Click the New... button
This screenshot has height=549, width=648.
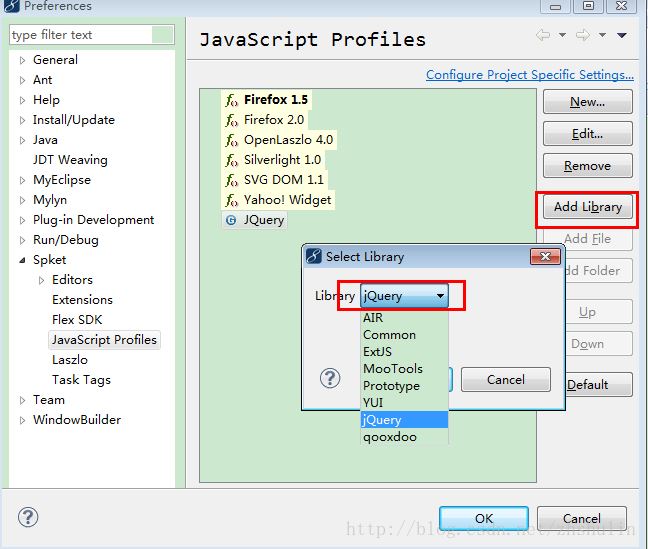click(587, 102)
